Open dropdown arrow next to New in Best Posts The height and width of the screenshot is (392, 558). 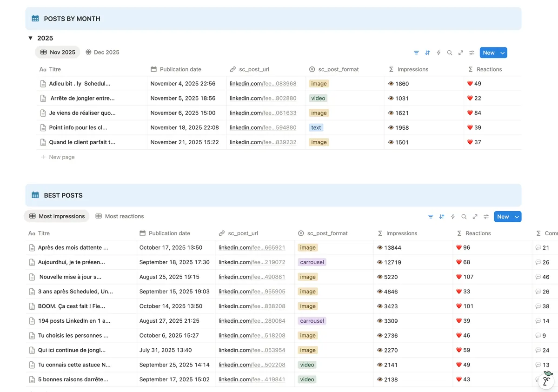coord(517,217)
